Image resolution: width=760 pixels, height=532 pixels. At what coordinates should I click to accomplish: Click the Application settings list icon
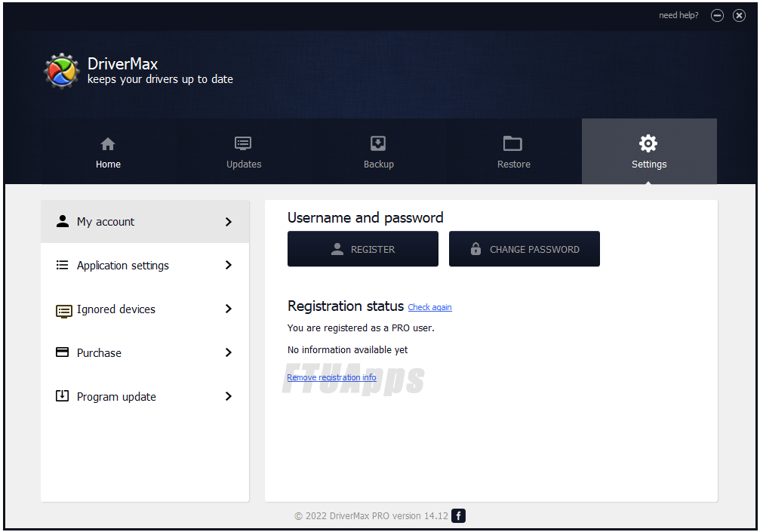[62, 265]
